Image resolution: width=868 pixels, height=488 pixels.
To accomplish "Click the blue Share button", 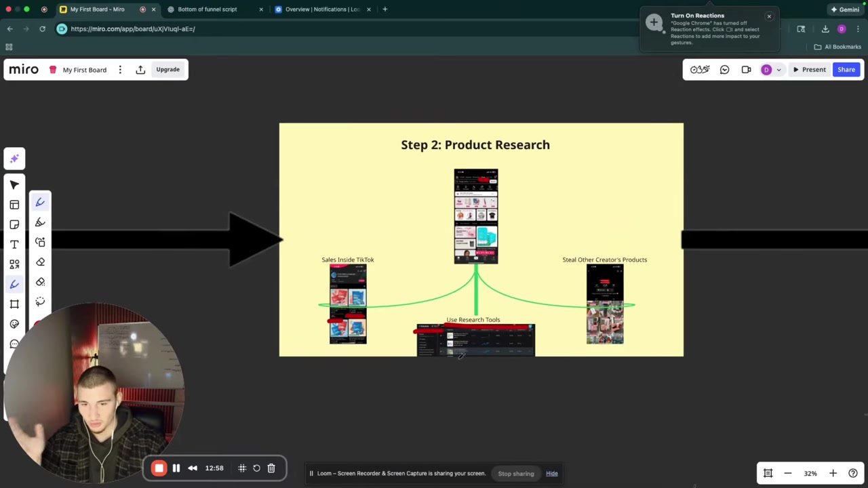I will (x=846, y=70).
